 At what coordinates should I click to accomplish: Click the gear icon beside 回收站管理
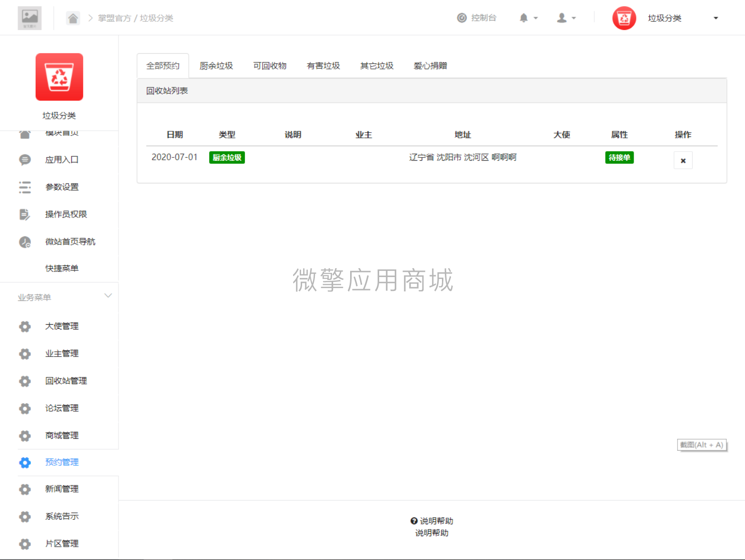click(x=25, y=381)
